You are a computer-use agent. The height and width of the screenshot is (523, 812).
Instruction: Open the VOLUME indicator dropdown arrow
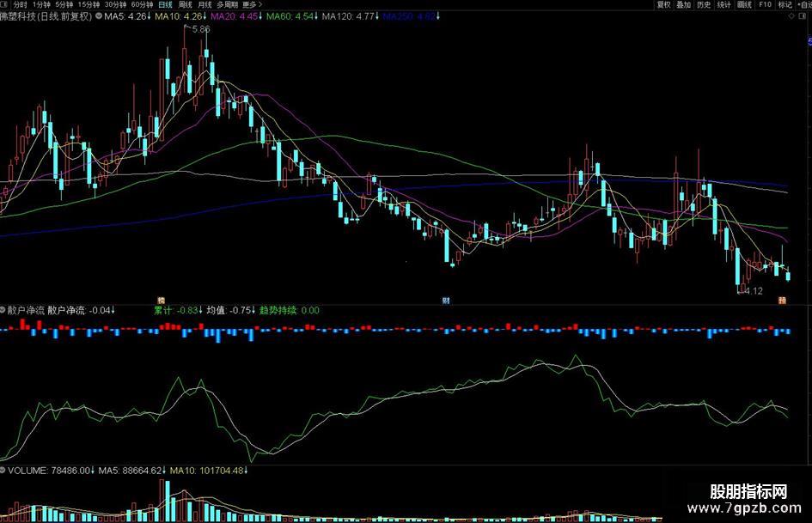[3, 470]
